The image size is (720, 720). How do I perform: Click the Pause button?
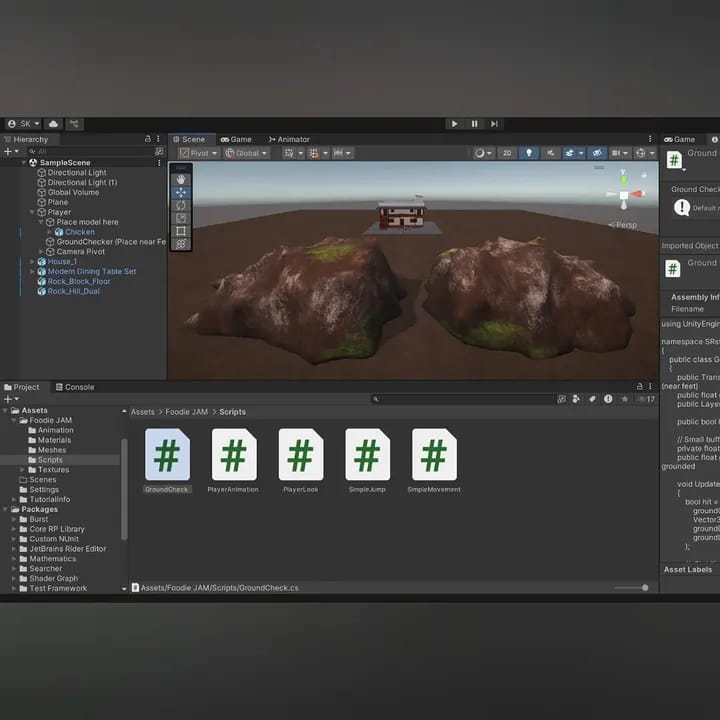[x=474, y=124]
